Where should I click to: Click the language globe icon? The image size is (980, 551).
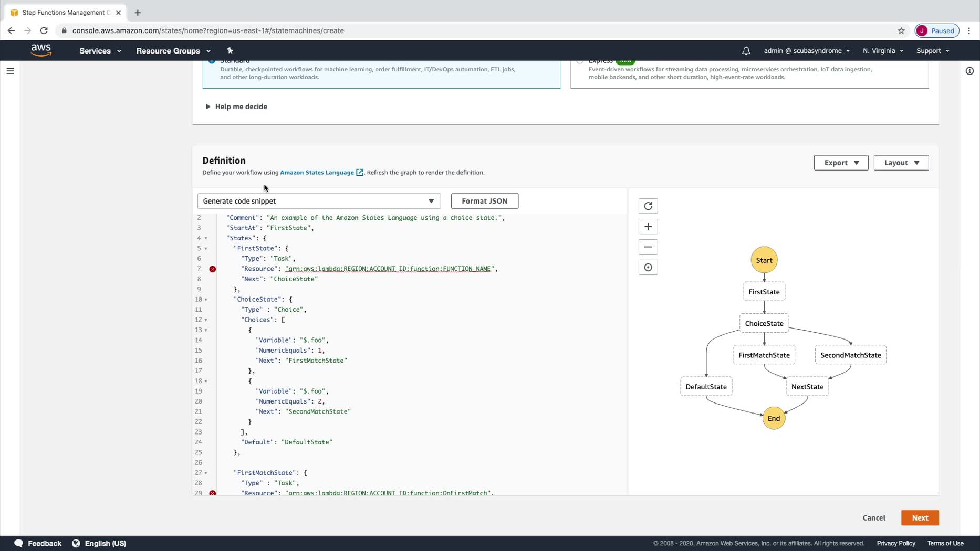point(76,543)
